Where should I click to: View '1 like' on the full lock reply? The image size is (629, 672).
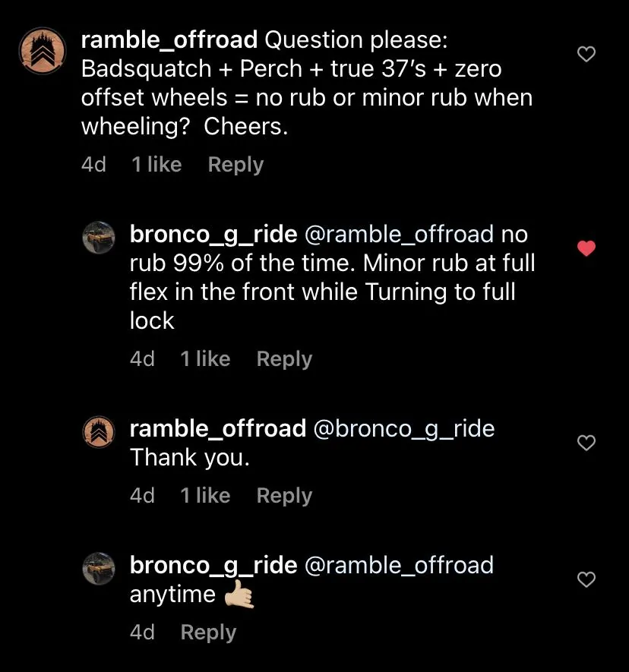[x=205, y=358]
